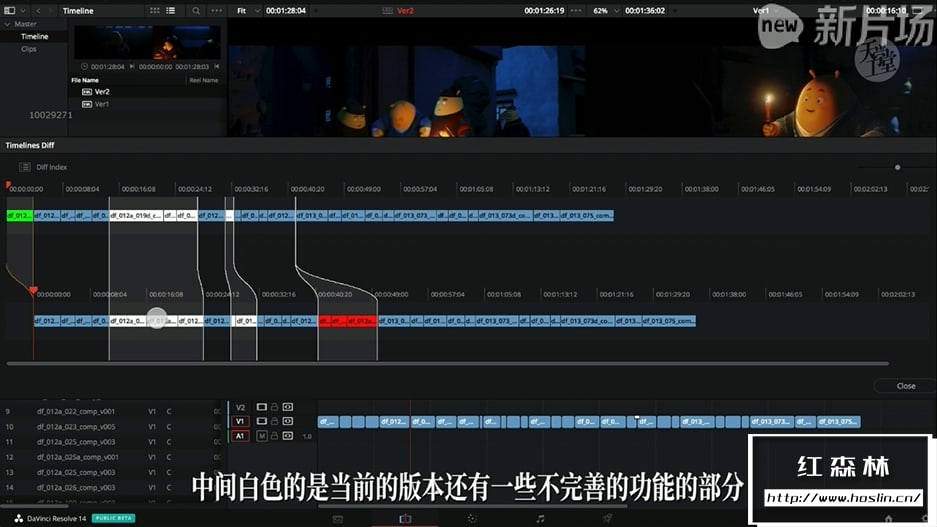The image size is (937, 527).
Task: Lock the V1 track
Action: coord(274,421)
